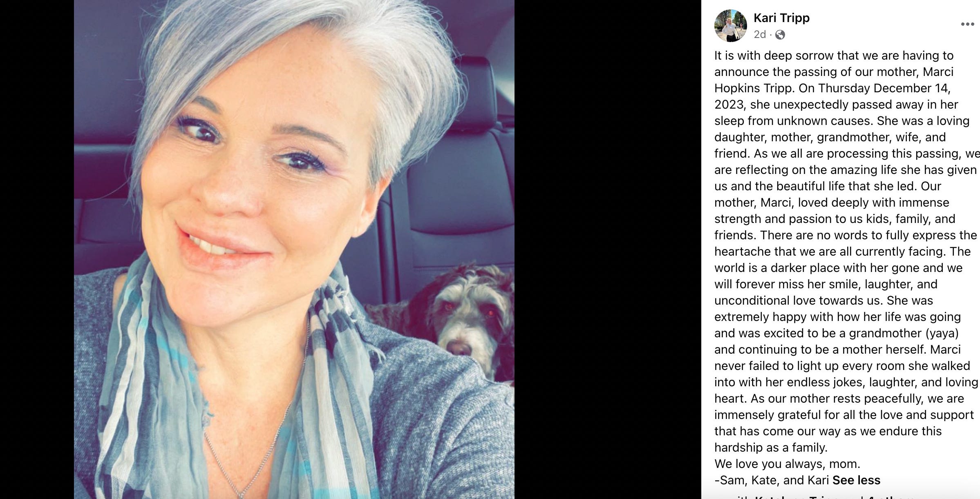The image size is (980, 499).
Task: Click the black area right of photo
Action: [608, 249]
